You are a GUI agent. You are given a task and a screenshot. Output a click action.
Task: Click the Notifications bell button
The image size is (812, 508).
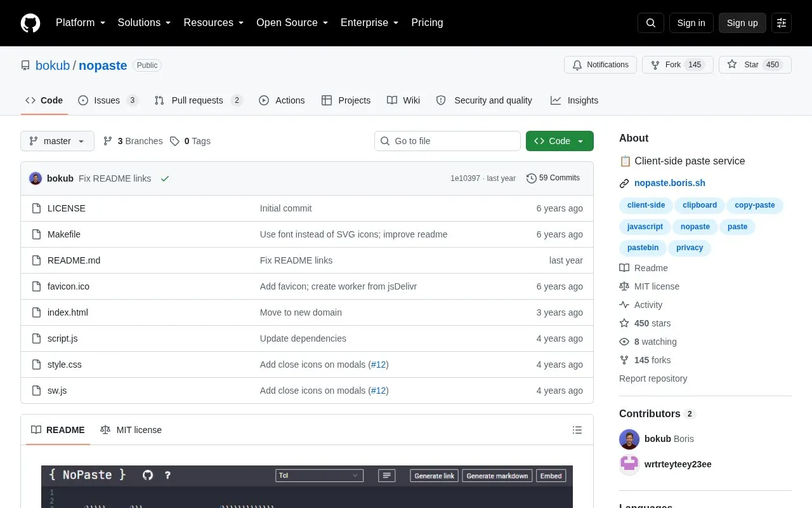(x=600, y=65)
